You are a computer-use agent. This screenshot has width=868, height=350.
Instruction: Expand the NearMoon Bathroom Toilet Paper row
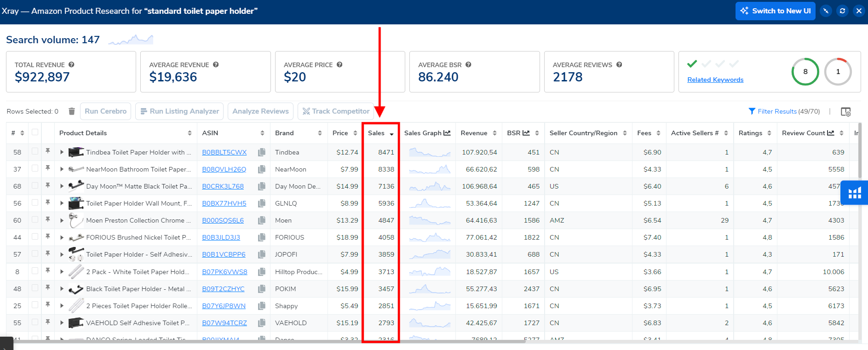coord(62,169)
